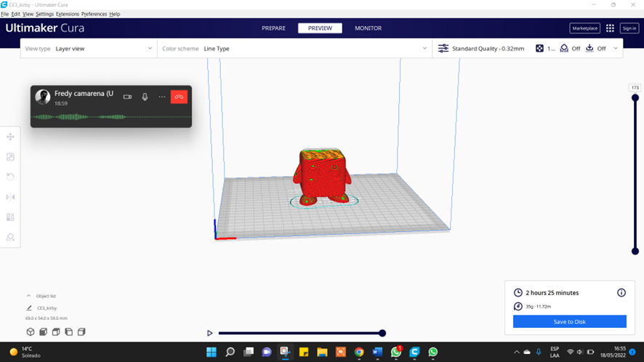Open the Settings menu
The width and height of the screenshot is (644, 362).
tap(45, 14)
